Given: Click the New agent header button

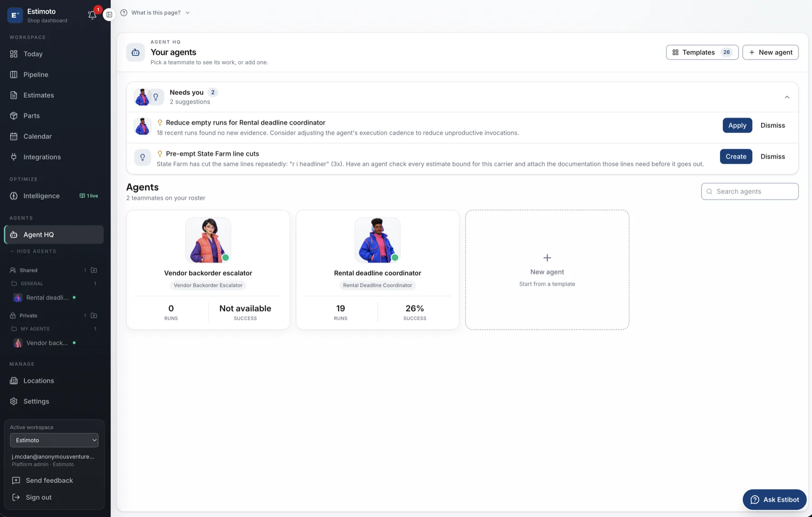Looking at the screenshot, I should pos(770,52).
